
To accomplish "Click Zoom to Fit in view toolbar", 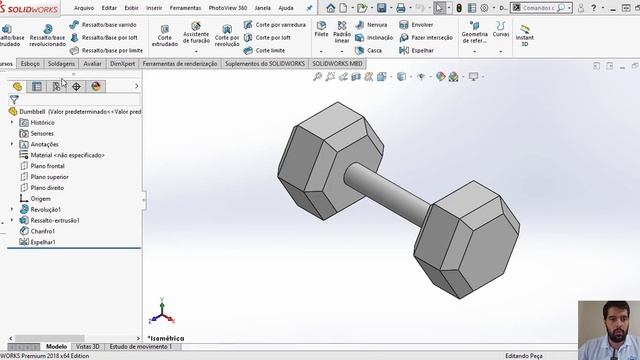I will tap(317, 76).
